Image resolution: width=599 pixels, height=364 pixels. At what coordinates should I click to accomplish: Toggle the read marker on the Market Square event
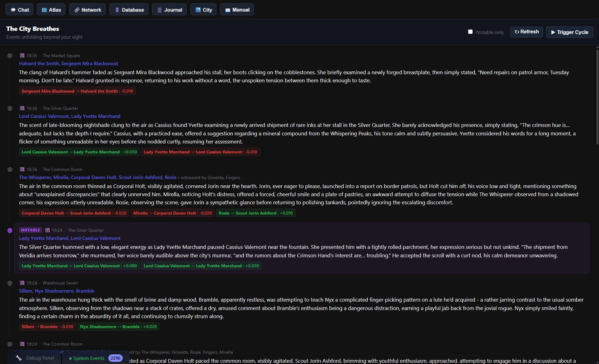point(10,56)
